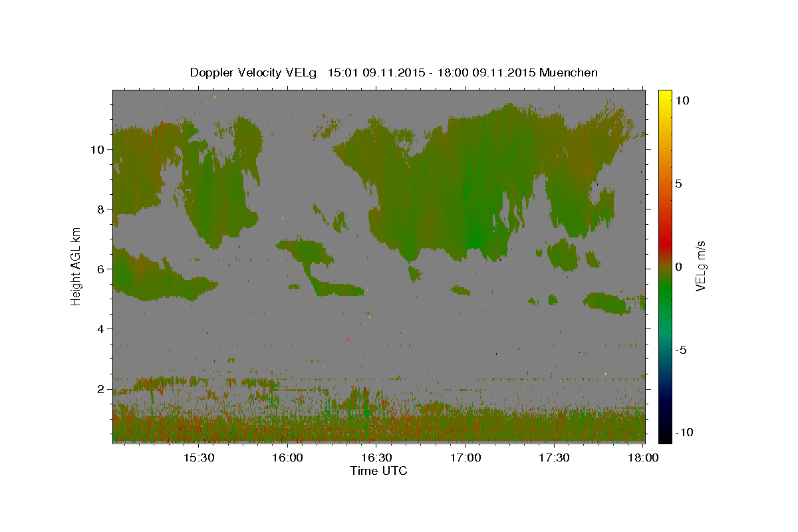This screenshot has height=532, width=798.
Task: Click the colorbar label '-5'
Action: click(680, 350)
